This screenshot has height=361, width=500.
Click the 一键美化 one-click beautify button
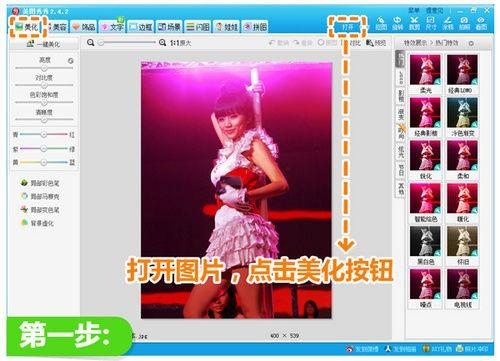44,44
